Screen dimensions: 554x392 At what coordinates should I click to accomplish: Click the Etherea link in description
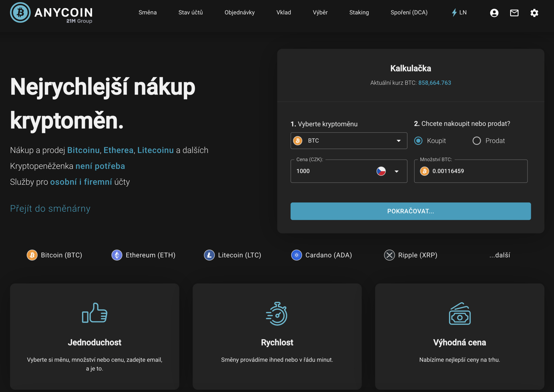click(x=118, y=150)
